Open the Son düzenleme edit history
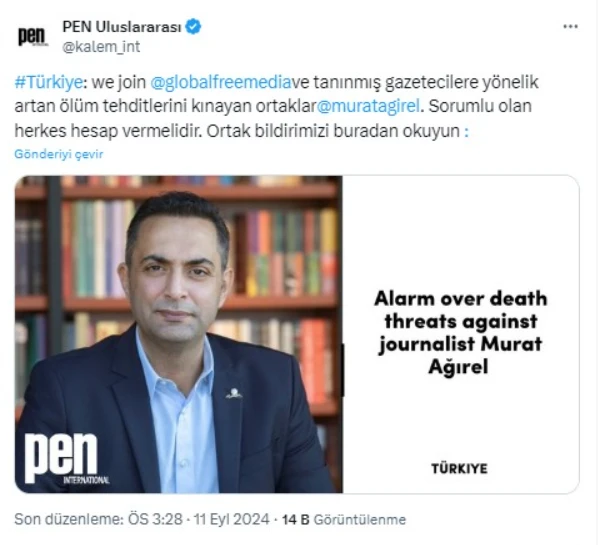Viewport: 598px width, 545px height. 69,519
